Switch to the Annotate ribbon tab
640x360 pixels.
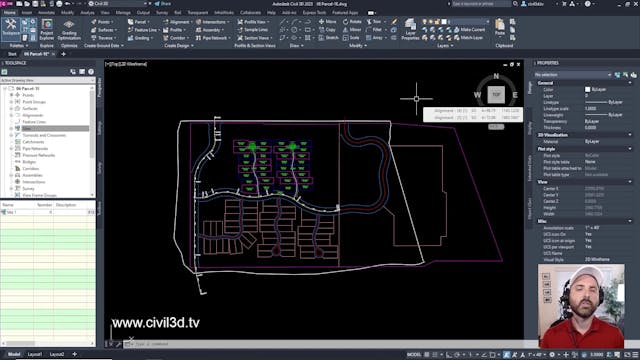point(46,13)
